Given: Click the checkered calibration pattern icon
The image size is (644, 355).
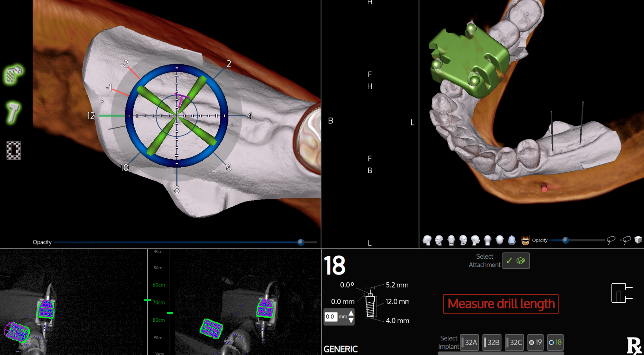Looking at the screenshot, I should click(x=14, y=150).
